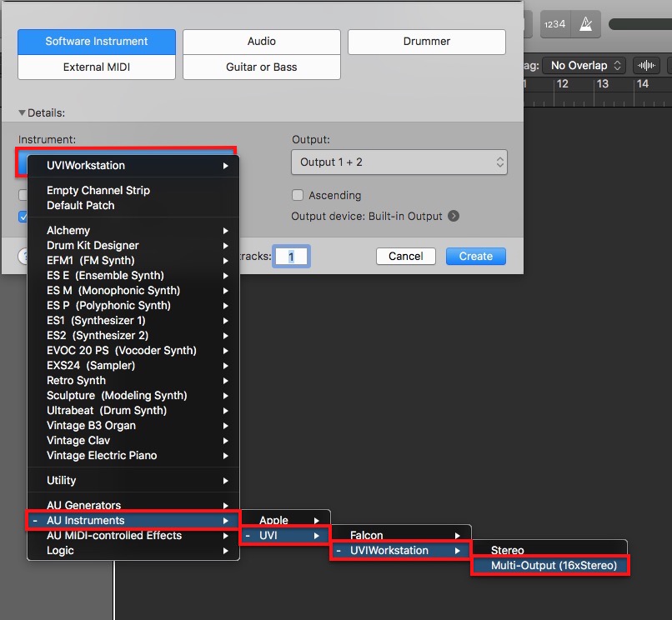The height and width of the screenshot is (620, 672).
Task: Enable the 1234 count-in button
Action: point(554,24)
